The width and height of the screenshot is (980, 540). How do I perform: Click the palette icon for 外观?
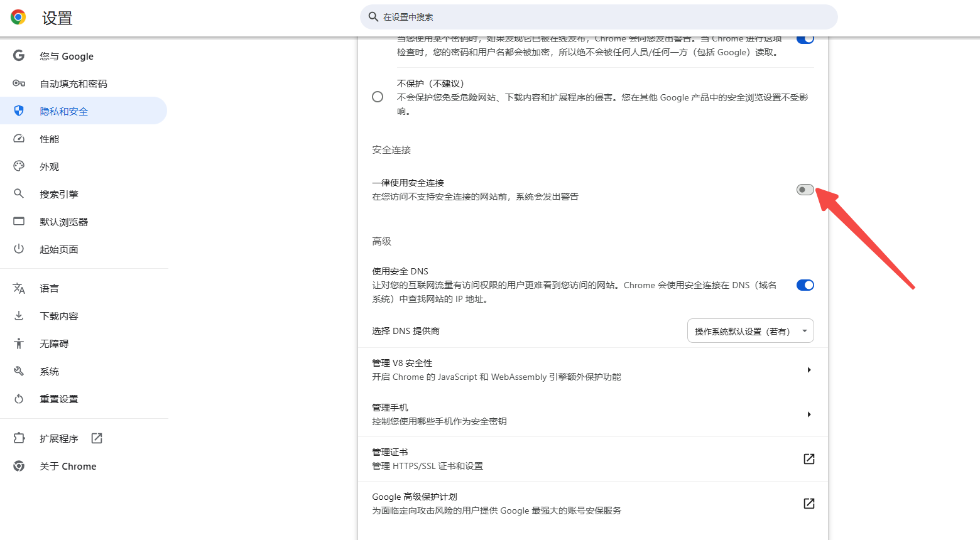[19, 166]
